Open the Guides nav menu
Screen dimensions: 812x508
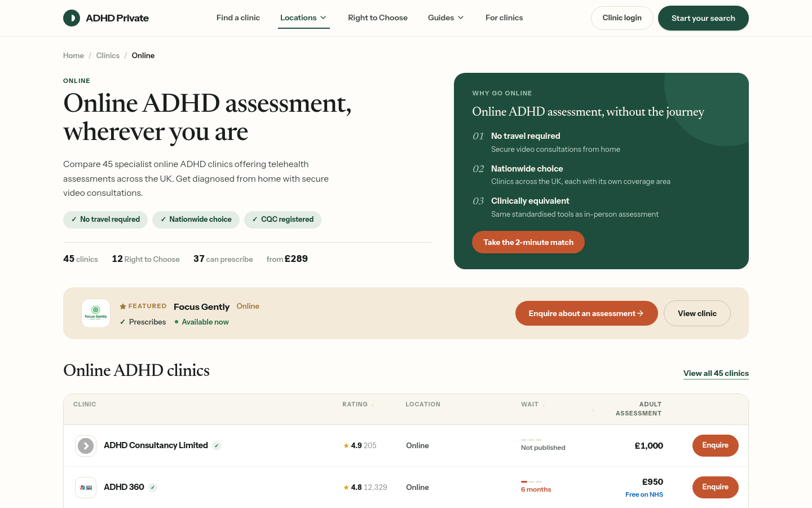(x=446, y=18)
